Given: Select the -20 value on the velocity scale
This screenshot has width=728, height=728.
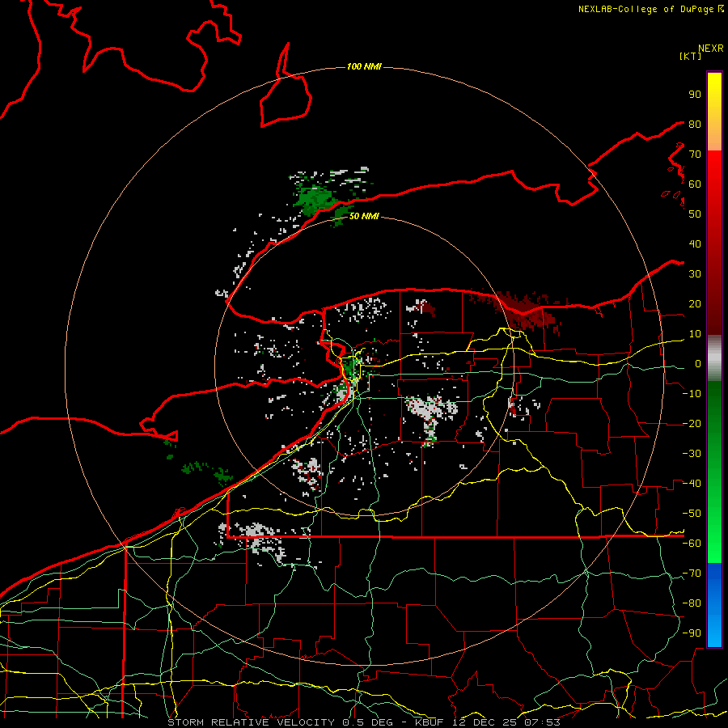Looking at the screenshot, I should 692,424.
